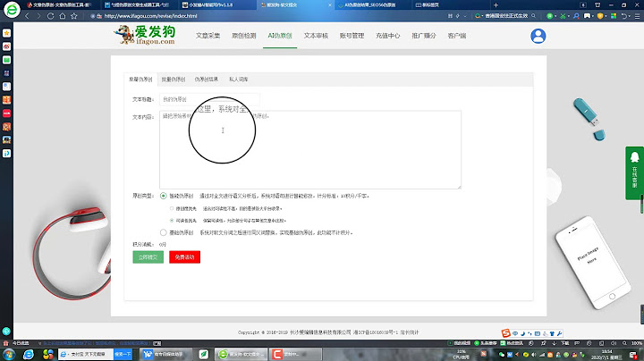This screenshot has width=644, height=361.
Task: Bookmark page with the star icon
Action: tap(74, 16)
